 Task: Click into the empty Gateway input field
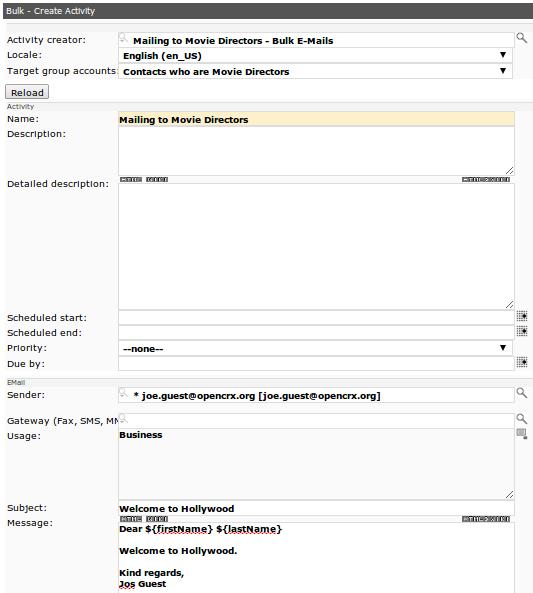point(316,421)
